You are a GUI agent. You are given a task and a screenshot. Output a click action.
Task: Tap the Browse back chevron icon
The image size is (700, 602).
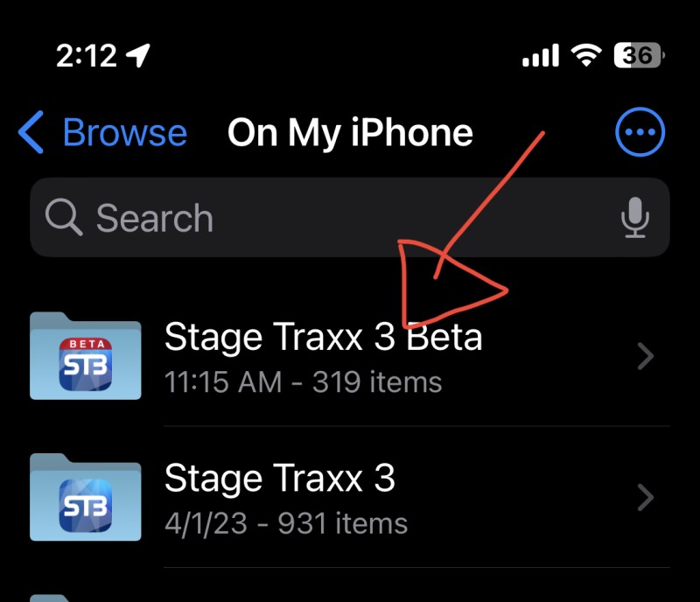[x=31, y=132]
